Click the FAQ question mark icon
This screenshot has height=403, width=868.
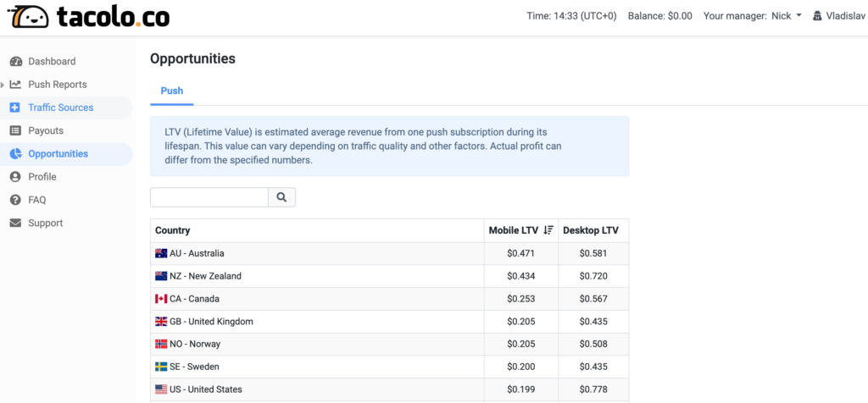coord(15,200)
